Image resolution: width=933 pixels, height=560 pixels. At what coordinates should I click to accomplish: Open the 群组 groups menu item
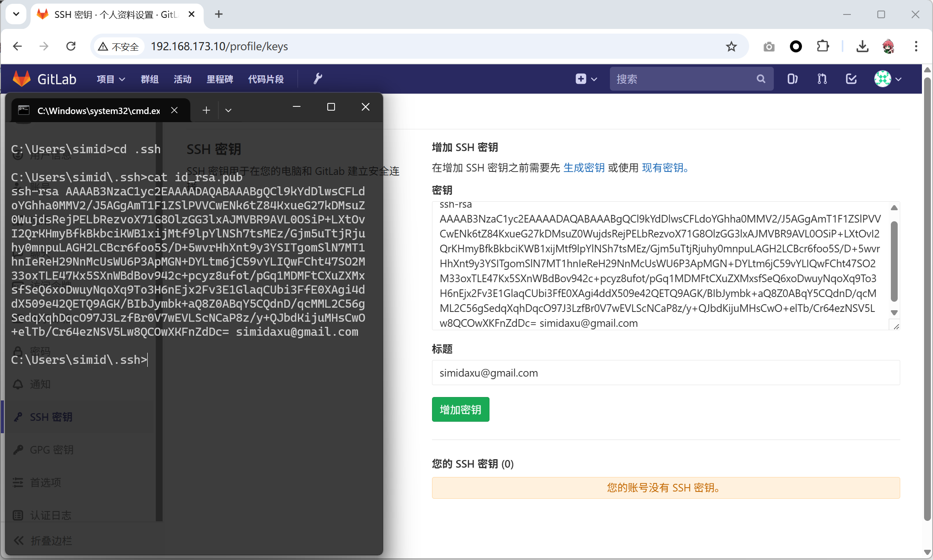click(149, 79)
